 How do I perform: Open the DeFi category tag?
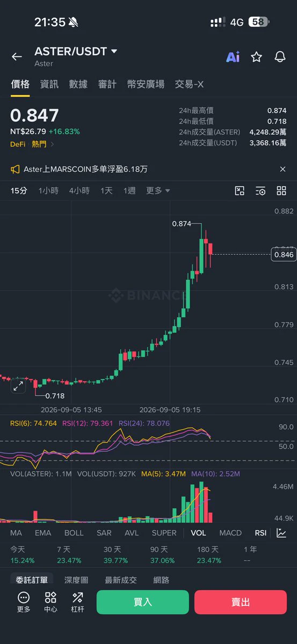(x=17, y=144)
